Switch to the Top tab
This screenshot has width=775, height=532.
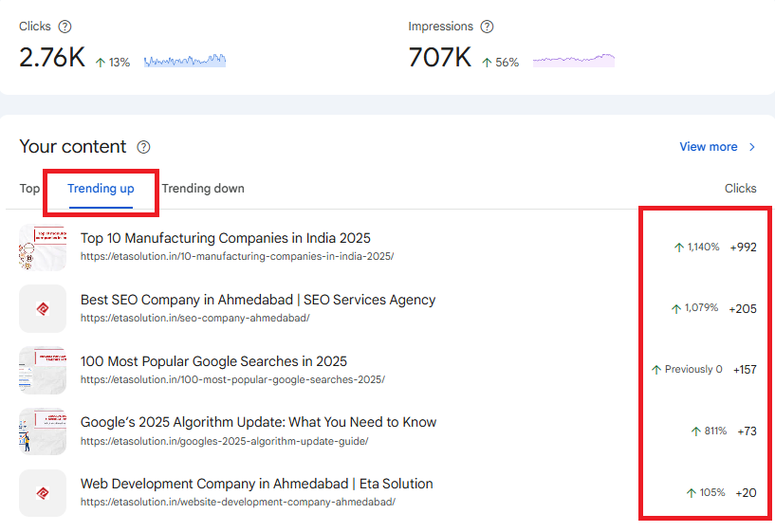pyautogui.click(x=29, y=189)
